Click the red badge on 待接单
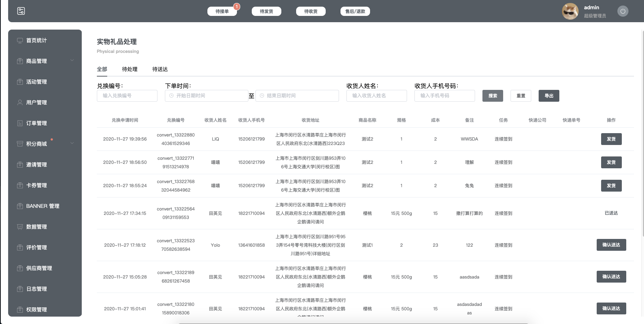This screenshot has width=644, height=324. (x=237, y=7)
